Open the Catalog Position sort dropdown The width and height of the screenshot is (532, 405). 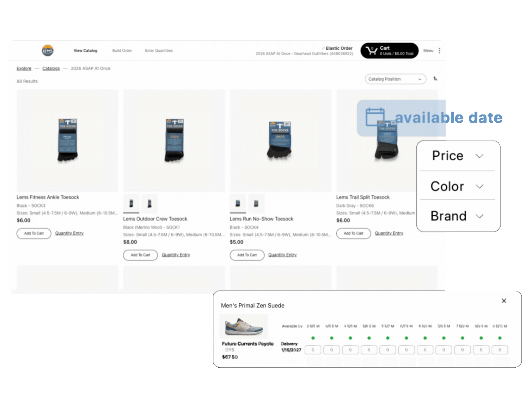click(x=395, y=79)
